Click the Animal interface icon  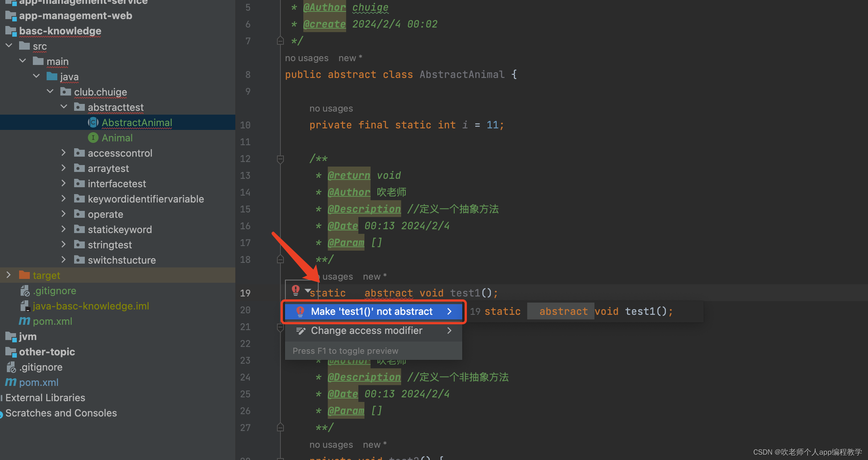93,138
